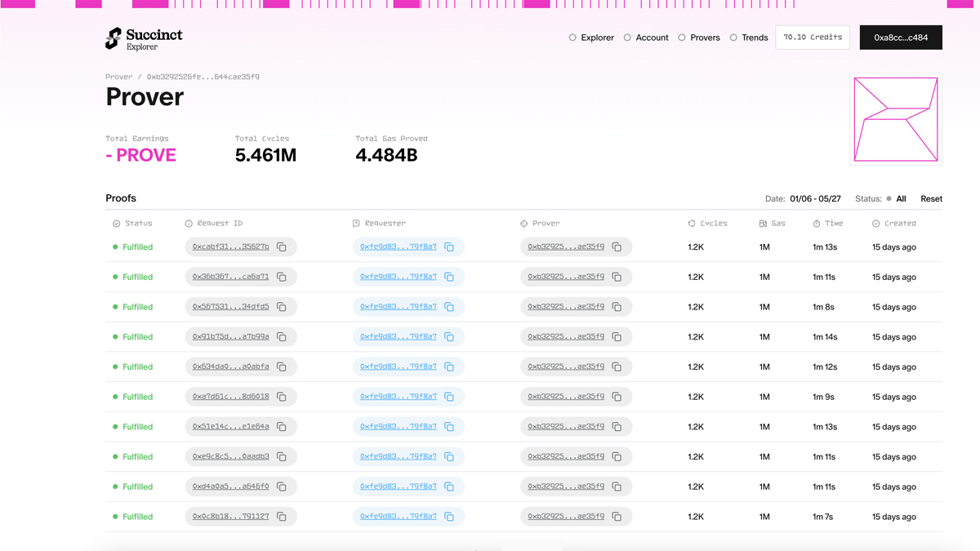Copy request ID 0x91b75d...a7b99a
This screenshot has height=551, width=980.
pyautogui.click(x=282, y=337)
